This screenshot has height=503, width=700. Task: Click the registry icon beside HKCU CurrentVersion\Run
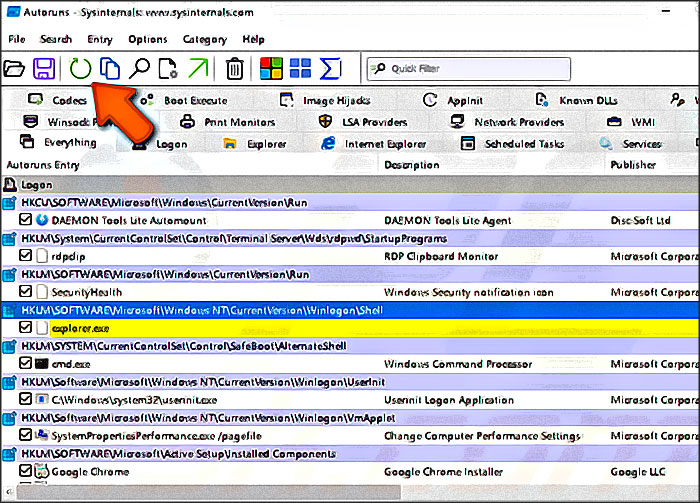click(x=9, y=203)
